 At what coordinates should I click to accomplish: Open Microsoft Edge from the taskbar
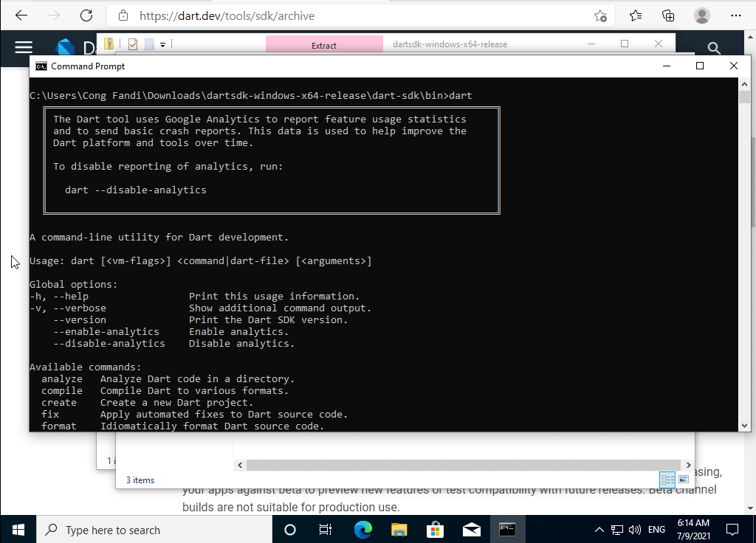[x=363, y=530]
